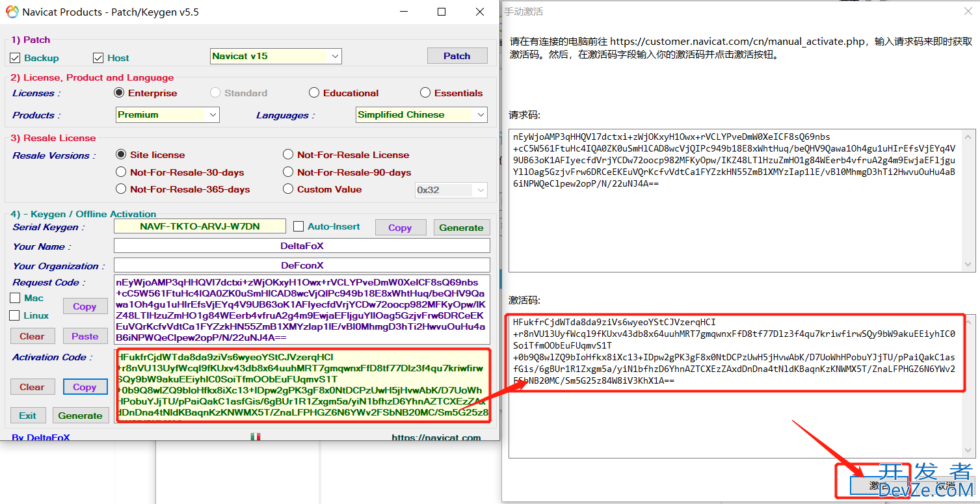Click the customer.navicat.com manual_activate URL text
Image resolution: width=980 pixels, height=504 pixels.
coord(738,41)
